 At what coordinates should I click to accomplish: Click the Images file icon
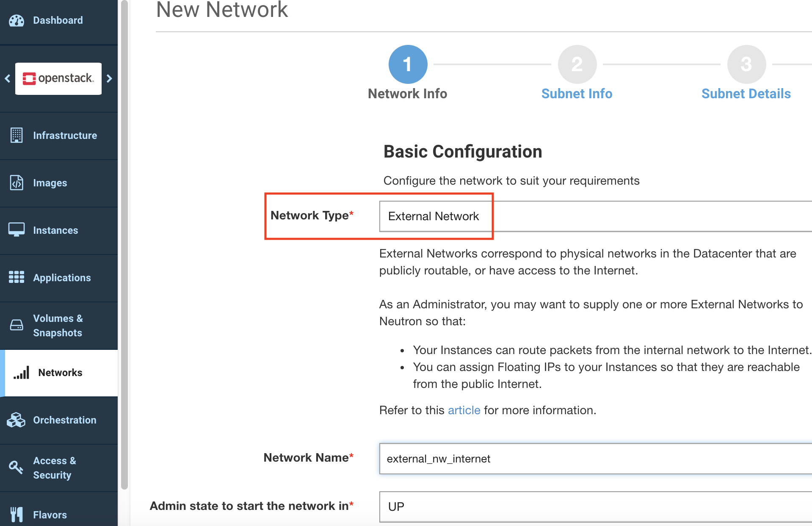point(17,183)
